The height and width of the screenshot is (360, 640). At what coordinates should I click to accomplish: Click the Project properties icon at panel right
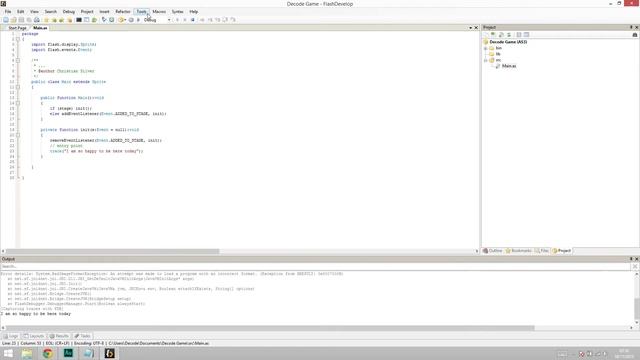(x=635, y=35)
